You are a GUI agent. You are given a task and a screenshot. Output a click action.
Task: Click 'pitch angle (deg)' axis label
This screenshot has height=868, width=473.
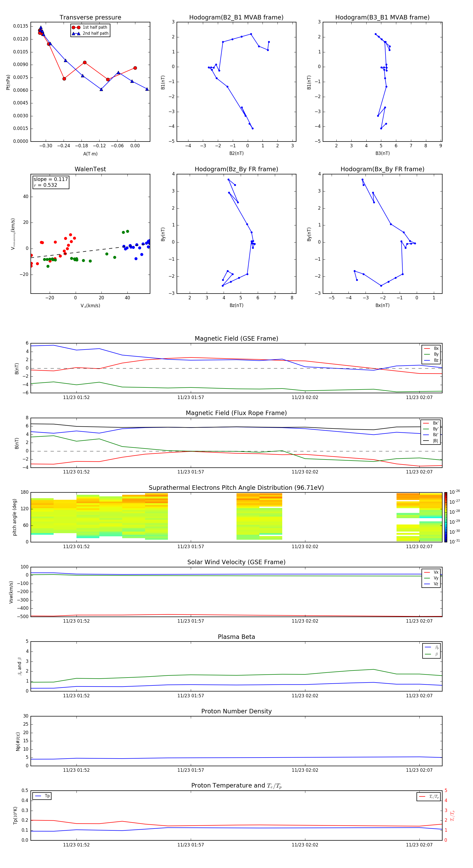point(14,517)
